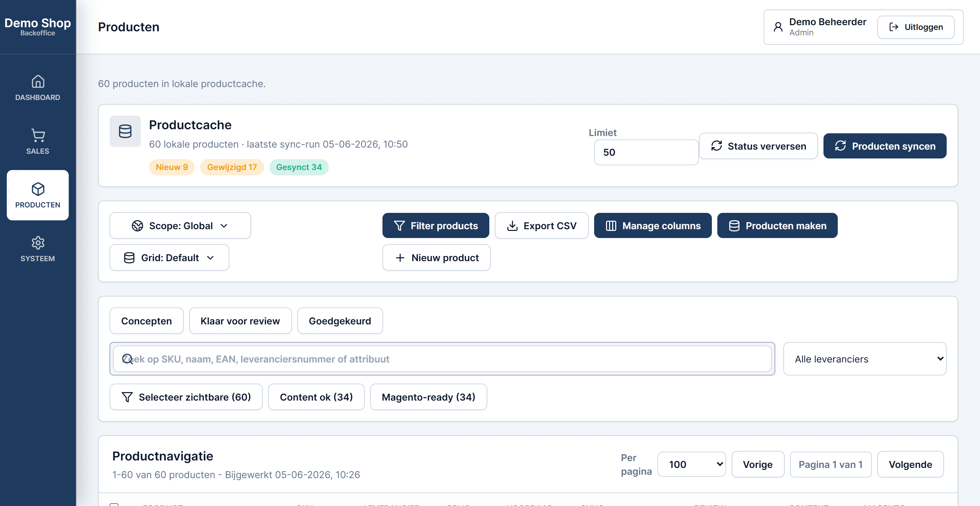Click the Gewijzigd 17 badge
980x506 pixels.
point(232,167)
